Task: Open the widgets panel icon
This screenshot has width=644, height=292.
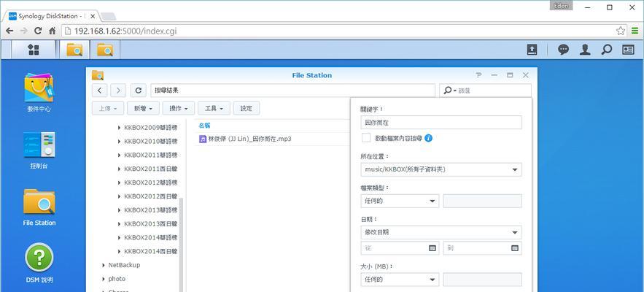Action: (628, 50)
